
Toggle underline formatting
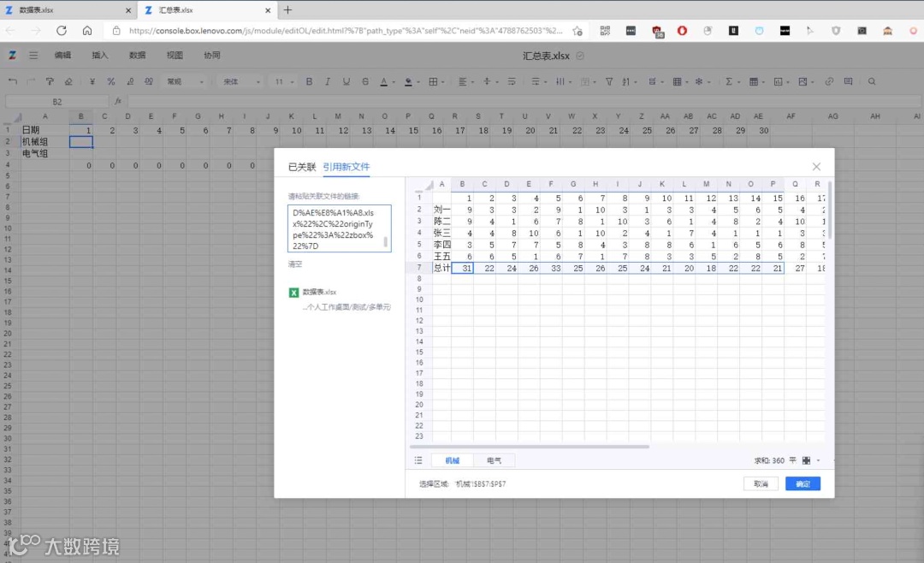346,81
